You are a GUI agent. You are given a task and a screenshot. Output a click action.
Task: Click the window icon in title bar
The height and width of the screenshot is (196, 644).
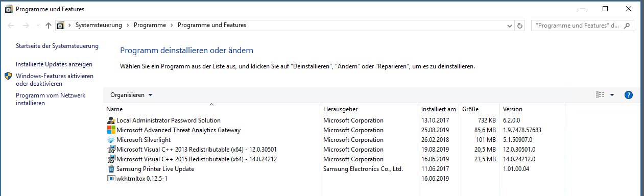pyautogui.click(x=8, y=9)
